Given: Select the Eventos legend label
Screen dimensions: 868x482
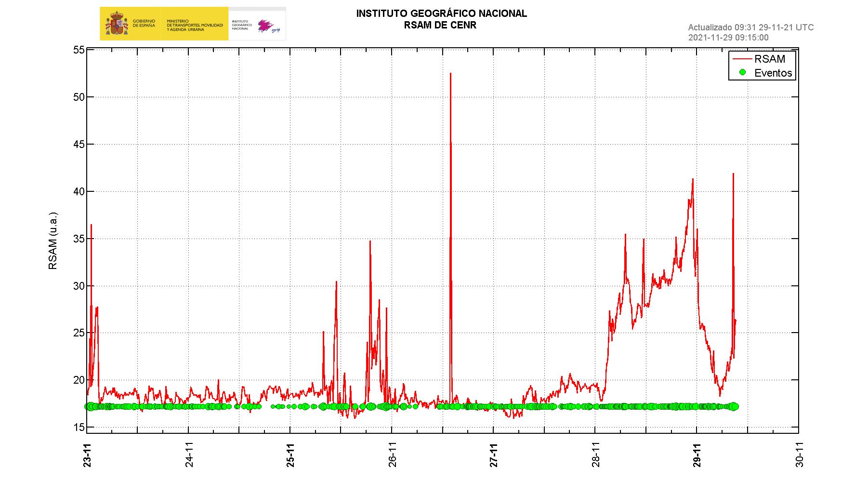Looking at the screenshot, I should tap(773, 73).
